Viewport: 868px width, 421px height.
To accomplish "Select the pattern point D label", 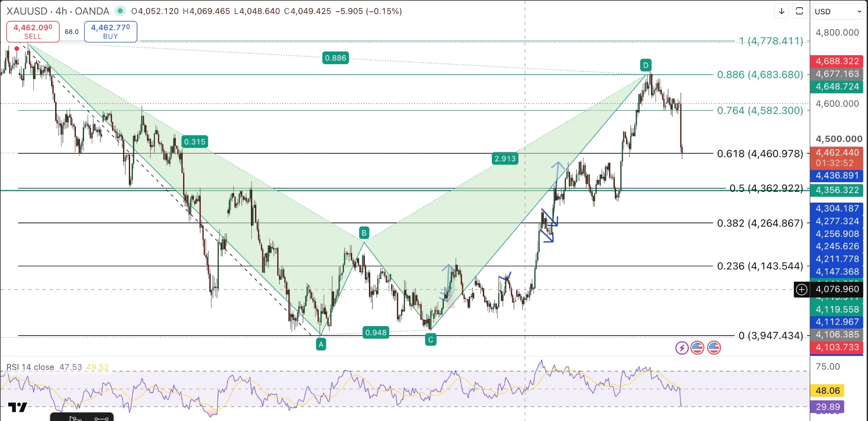I will 646,65.
